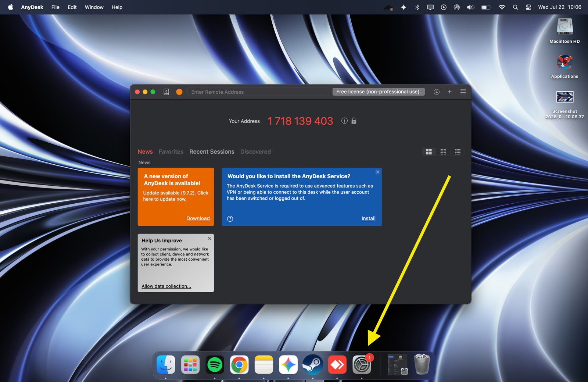Image resolution: width=588 pixels, height=382 pixels.
Task: Click the date and time Wed Jul 22
Action: (560, 7)
